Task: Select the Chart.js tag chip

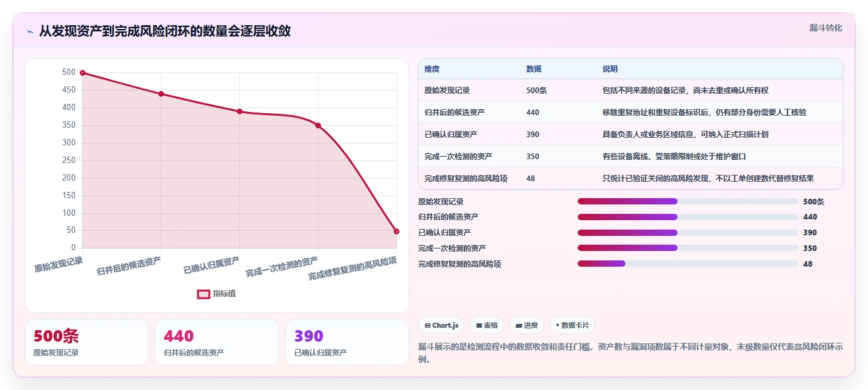Action: pyautogui.click(x=442, y=325)
